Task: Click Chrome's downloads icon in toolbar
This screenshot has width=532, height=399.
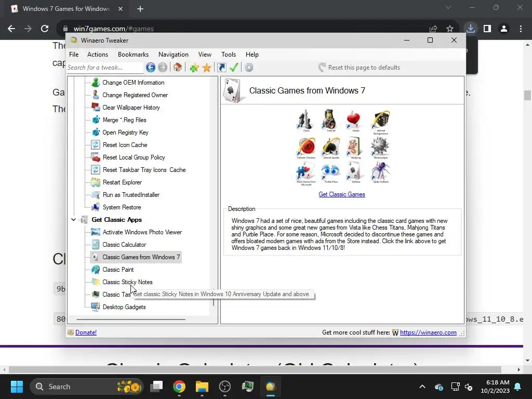Action: 470,29
